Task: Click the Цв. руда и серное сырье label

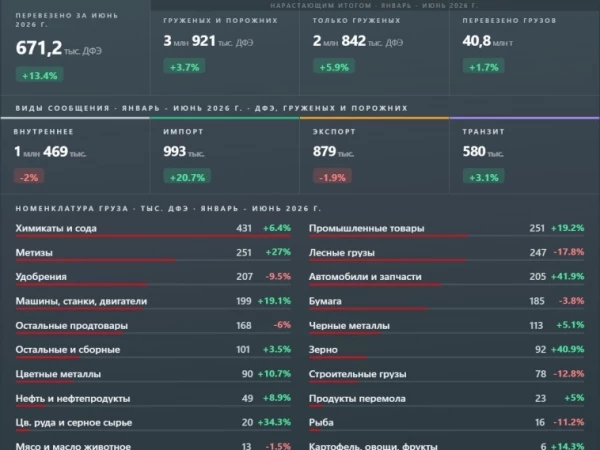Action: pos(74,423)
